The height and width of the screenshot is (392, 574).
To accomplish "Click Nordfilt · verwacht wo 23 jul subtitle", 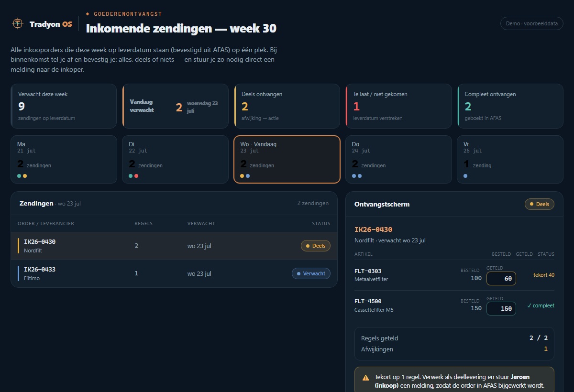I will (x=390, y=240).
